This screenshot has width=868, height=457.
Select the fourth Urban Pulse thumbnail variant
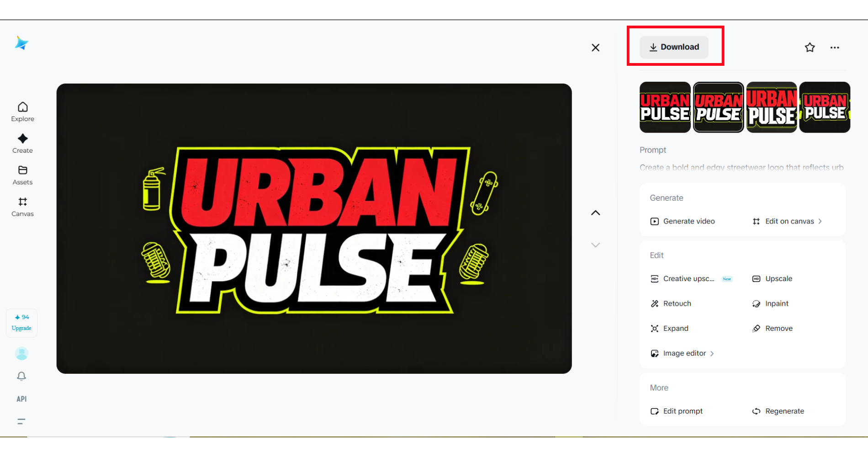pos(825,107)
